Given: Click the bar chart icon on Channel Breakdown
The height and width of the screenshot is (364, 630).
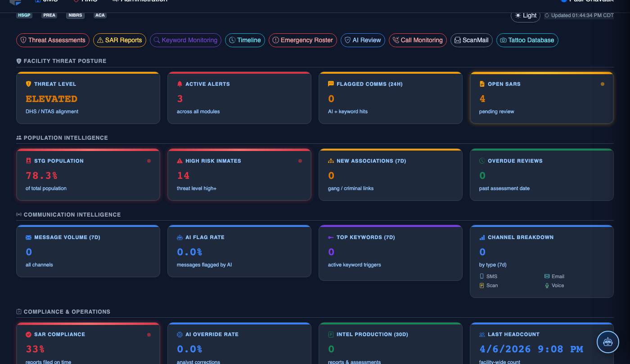Looking at the screenshot, I should (x=482, y=237).
